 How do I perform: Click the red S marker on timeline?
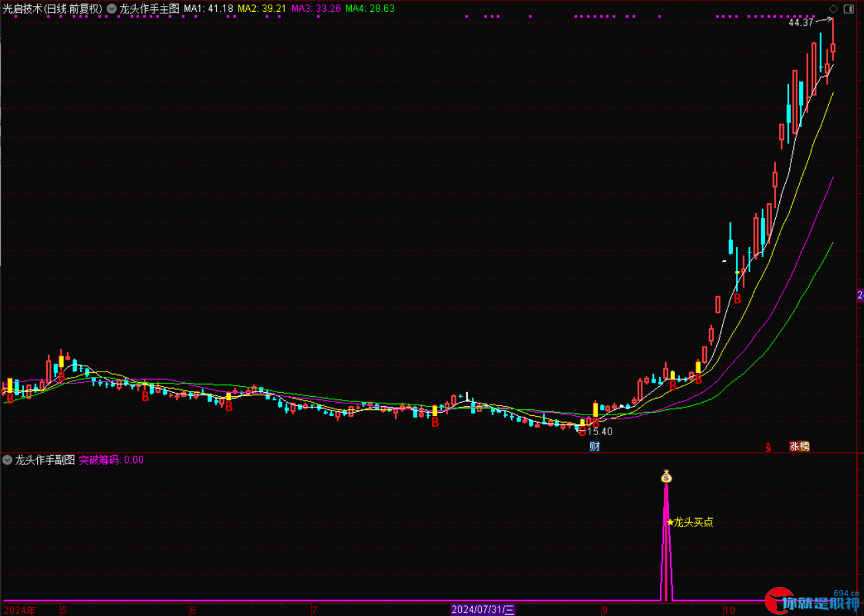click(x=768, y=447)
